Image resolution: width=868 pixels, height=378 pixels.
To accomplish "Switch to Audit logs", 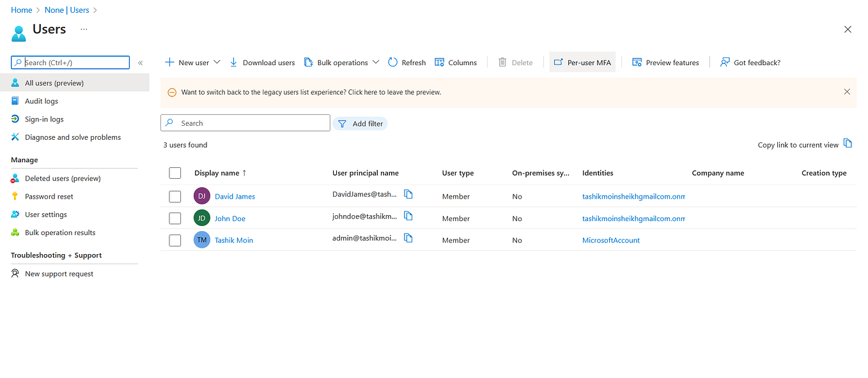I will pos(40,100).
